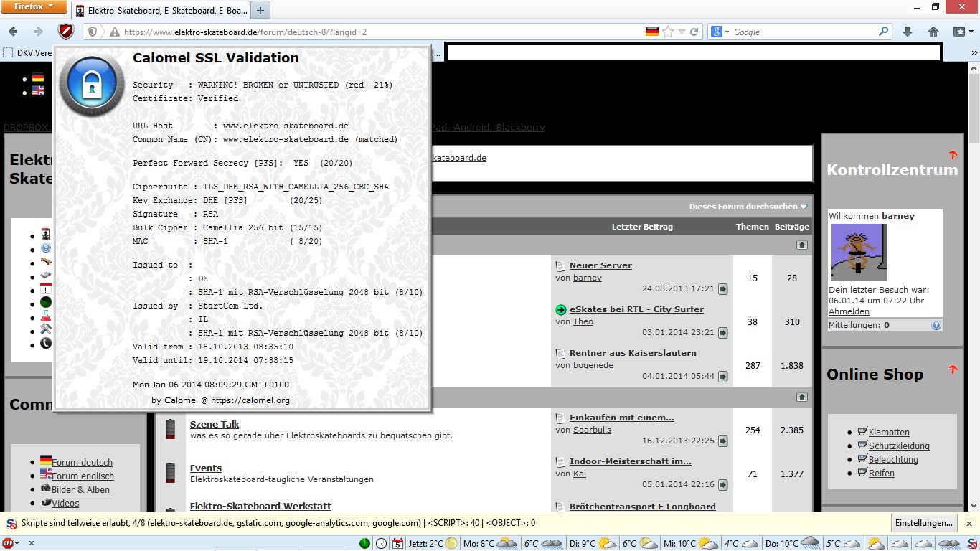Open 'Einkaufen mit einem...' thread
The width and height of the screenshot is (980, 551).
pyautogui.click(x=622, y=418)
